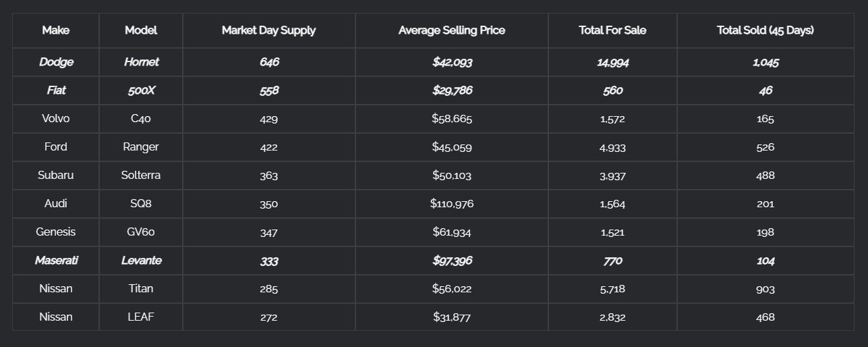
Task: Click the Levante price $97,396
Action: (451, 261)
